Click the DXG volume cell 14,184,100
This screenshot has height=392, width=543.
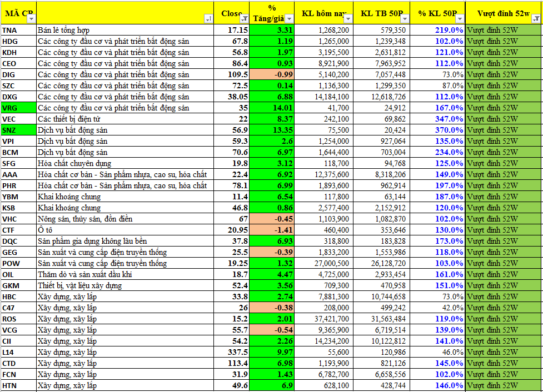pos(323,97)
